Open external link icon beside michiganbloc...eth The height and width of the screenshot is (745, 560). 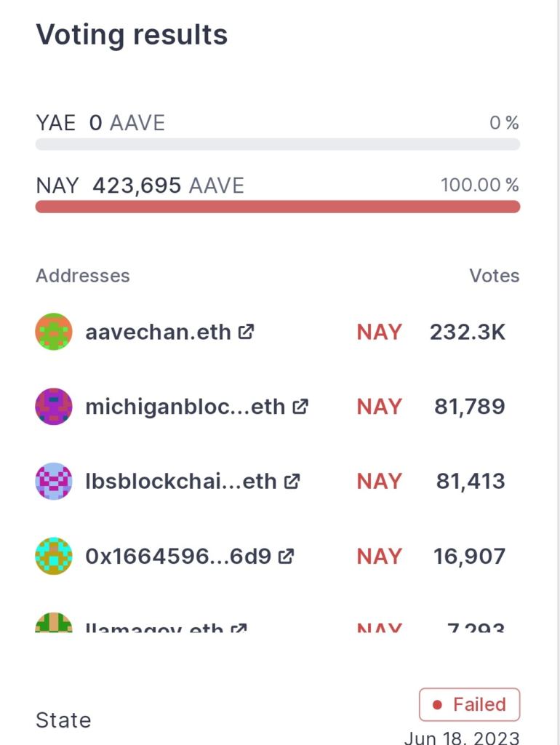tap(300, 407)
